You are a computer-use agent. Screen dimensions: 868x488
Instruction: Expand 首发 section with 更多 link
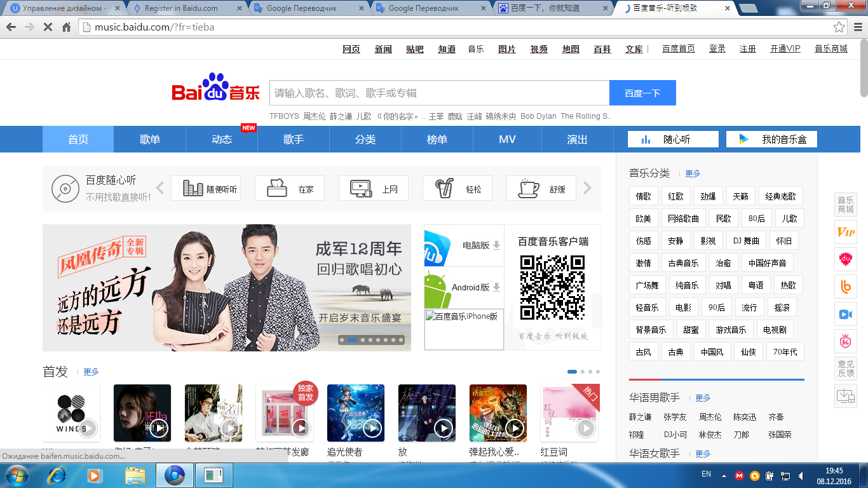coord(91,372)
